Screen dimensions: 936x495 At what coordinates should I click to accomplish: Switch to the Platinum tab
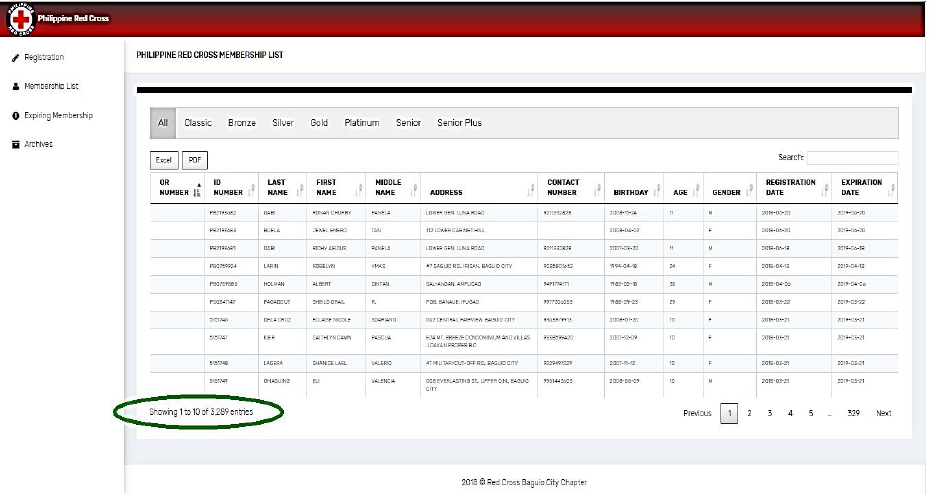click(x=362, y=123)
